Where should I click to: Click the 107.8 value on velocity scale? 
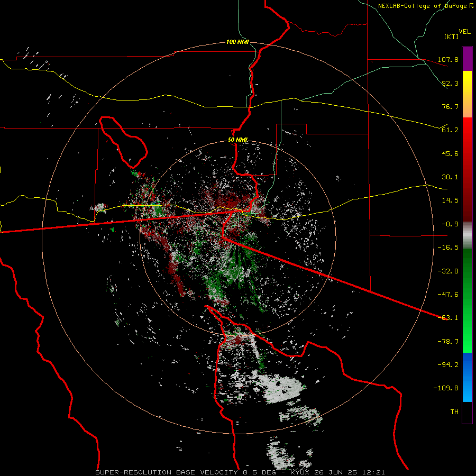click(x=448, y=59)
